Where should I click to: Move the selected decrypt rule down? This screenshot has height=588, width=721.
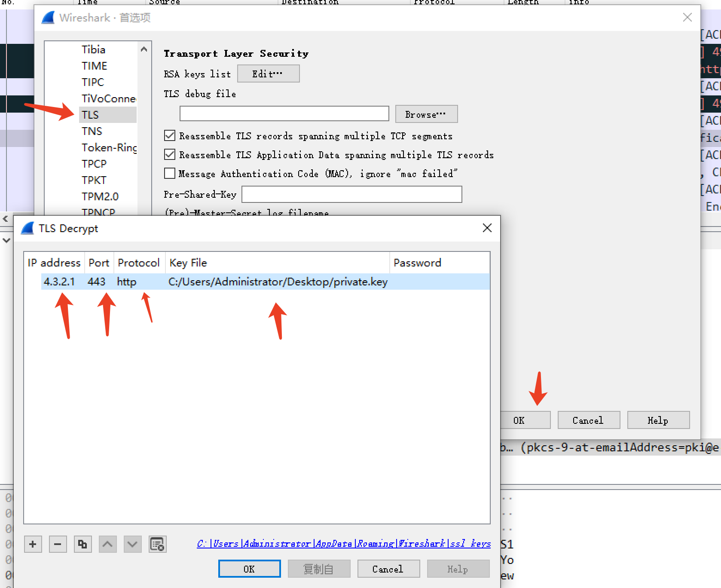pyautogui.click(x=132, y=544)
